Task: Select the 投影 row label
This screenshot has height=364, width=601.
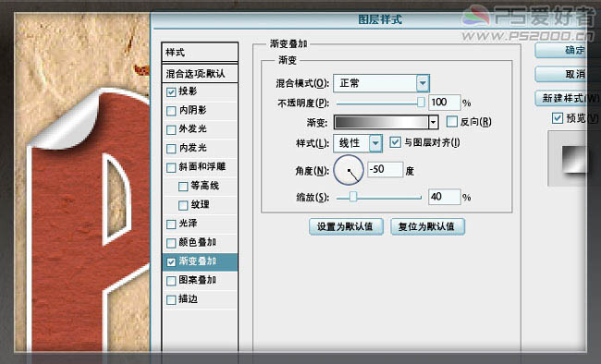Action: 188,91
